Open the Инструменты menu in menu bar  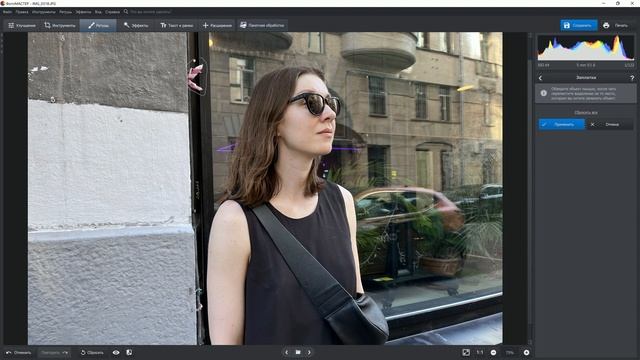click(x=44, y=12)
